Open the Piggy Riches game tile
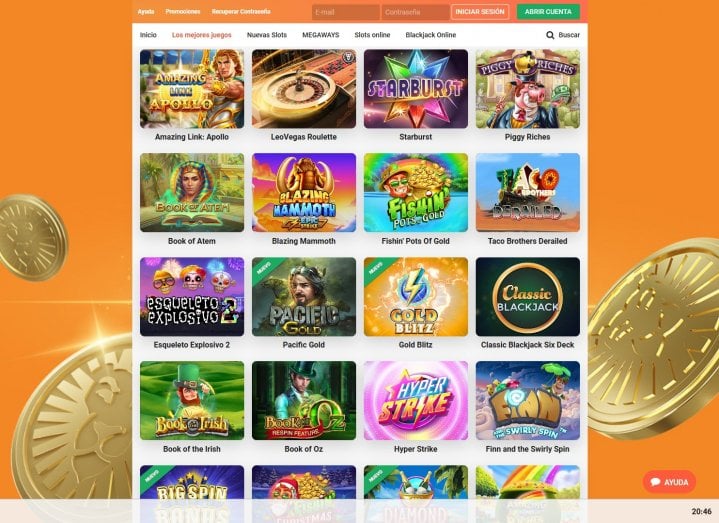719x523 pixels. (x=527, y=89)
